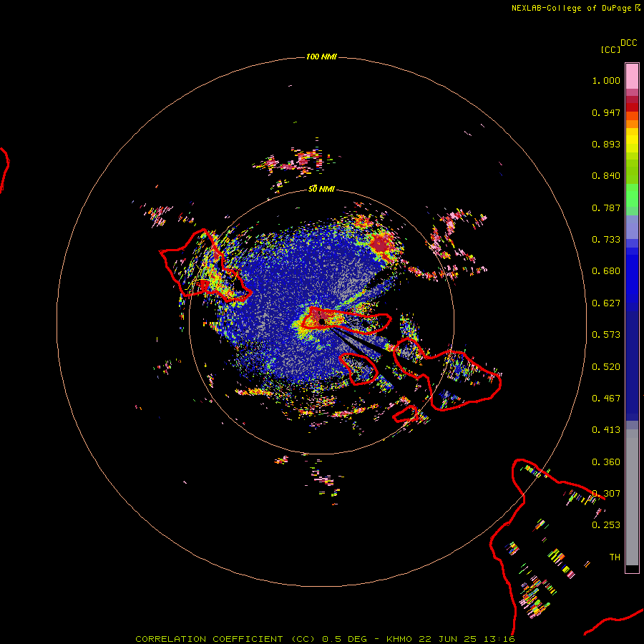Click the 0.680 scale value
The image size is (644, 644).
(x=606, y=271)
